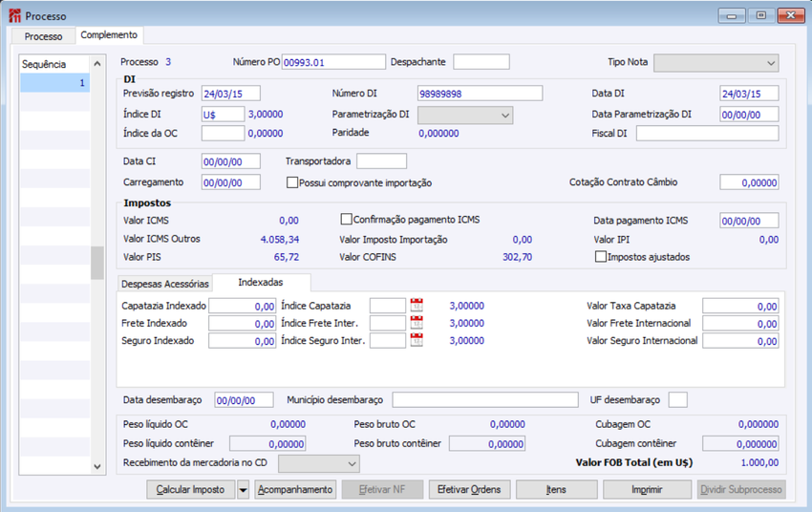Open the Itens button
Screen dimensions: 812x512
point(556,489)
